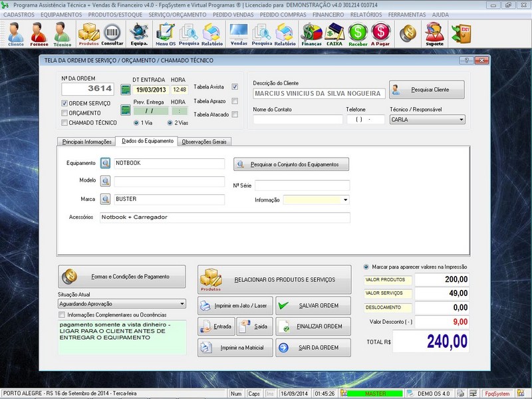
Task: Check the ORÇAMENTO checkbox
Action: [65, 113]
